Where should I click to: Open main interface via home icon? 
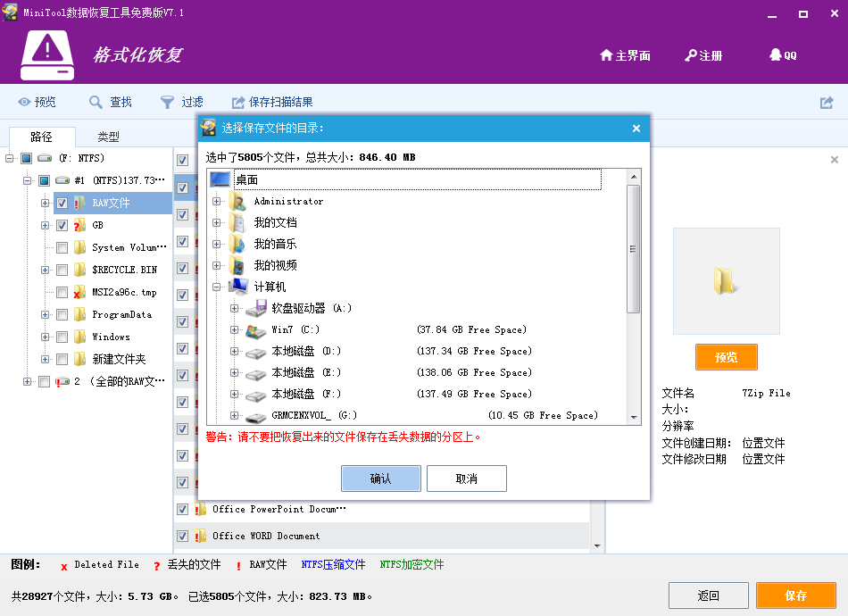click(606, 55)
